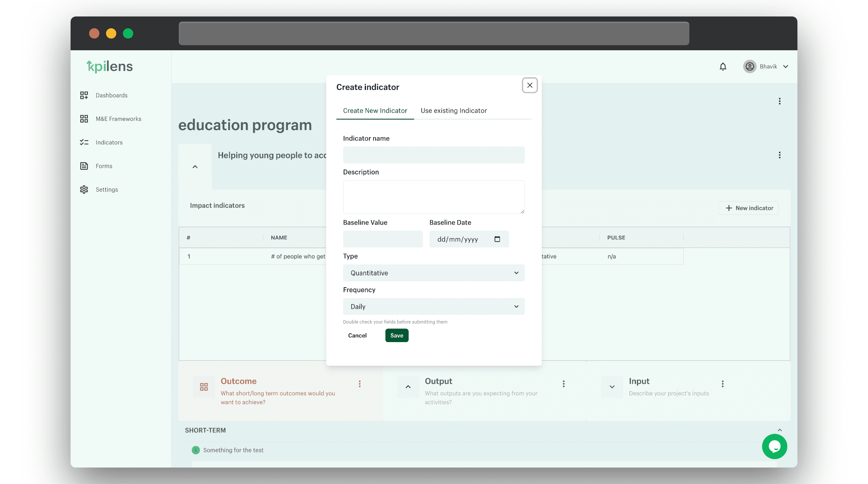Click the Cancel button
The height and width of the screenshot is (484, 868).
coord(357,335)
